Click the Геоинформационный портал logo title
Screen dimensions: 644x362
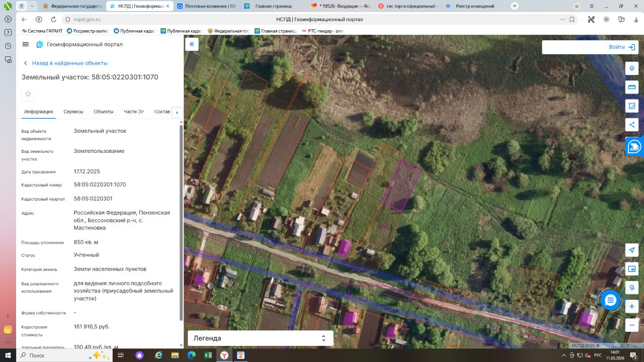(79, 44)
